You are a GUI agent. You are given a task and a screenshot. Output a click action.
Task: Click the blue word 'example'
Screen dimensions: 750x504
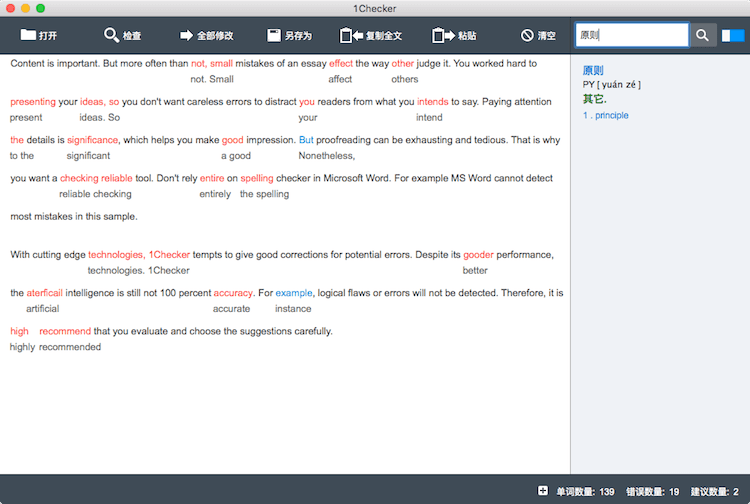coord(294,293)
